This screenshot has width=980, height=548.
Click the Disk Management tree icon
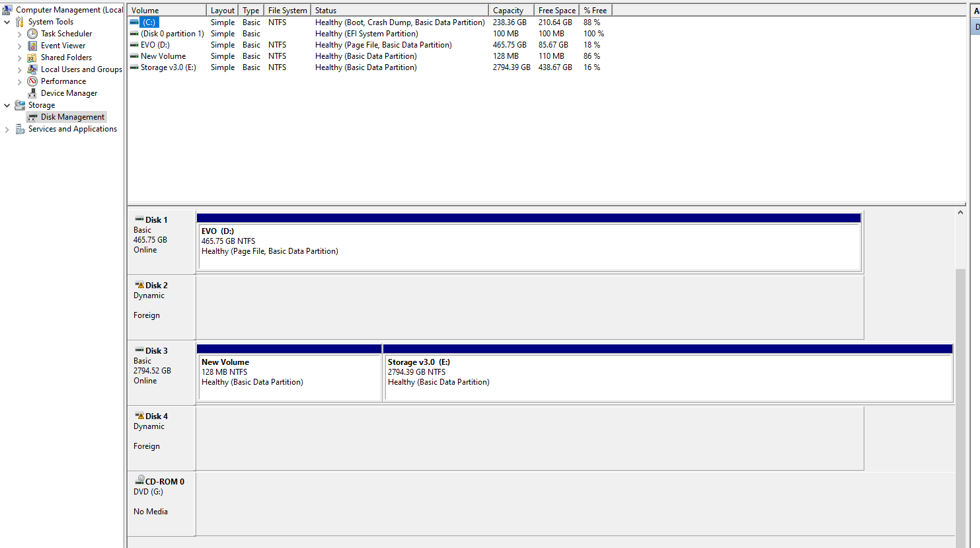tap(32, 117)
